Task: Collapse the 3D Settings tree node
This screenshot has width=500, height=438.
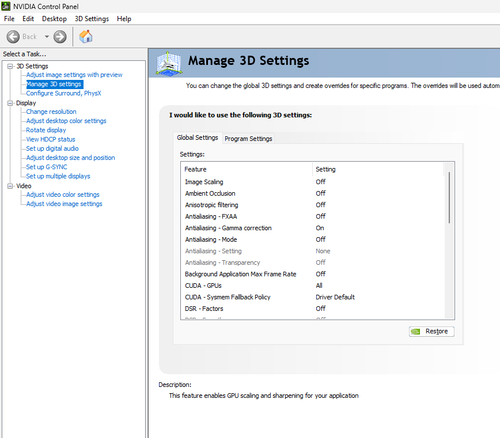Action: (10, 66)
